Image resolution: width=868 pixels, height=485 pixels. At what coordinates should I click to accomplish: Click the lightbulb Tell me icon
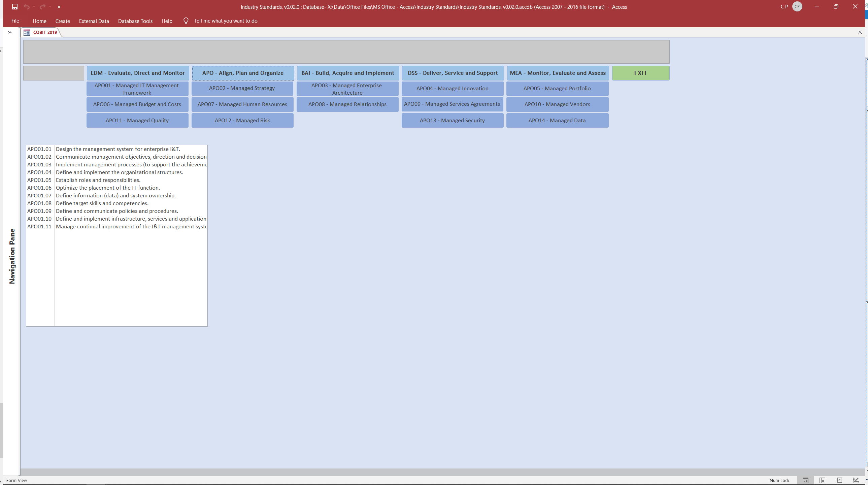[186, 21]
